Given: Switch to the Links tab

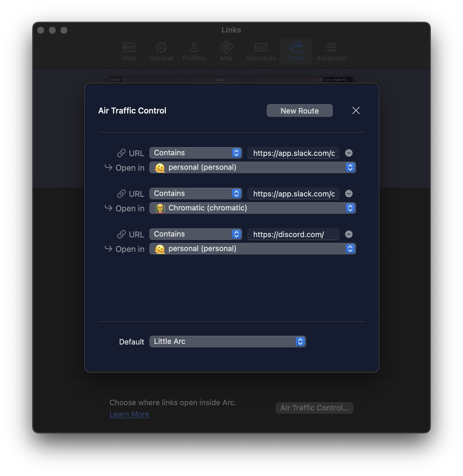Looking at the screenshot, I should click(x=296, y=51).
